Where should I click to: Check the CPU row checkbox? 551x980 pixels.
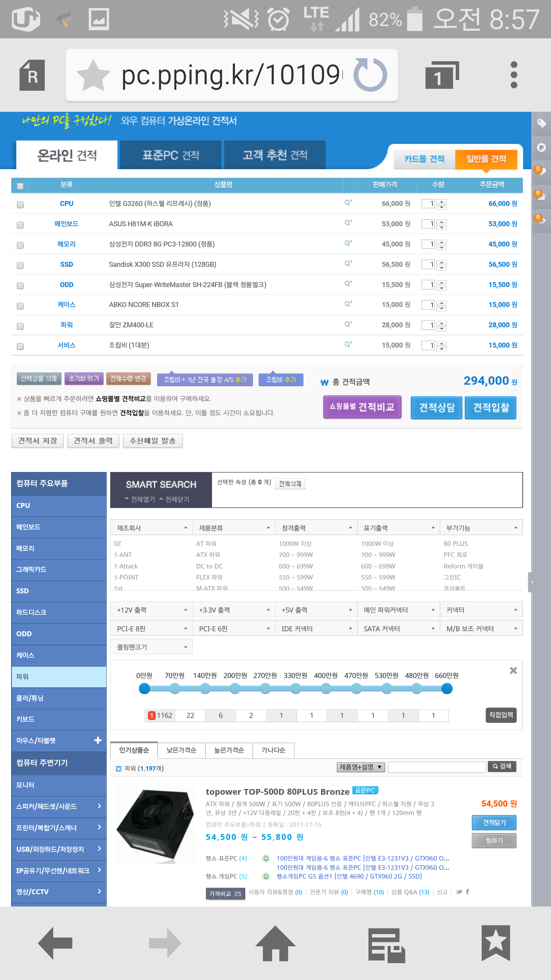pyautogui.click(x=20, y=204)
